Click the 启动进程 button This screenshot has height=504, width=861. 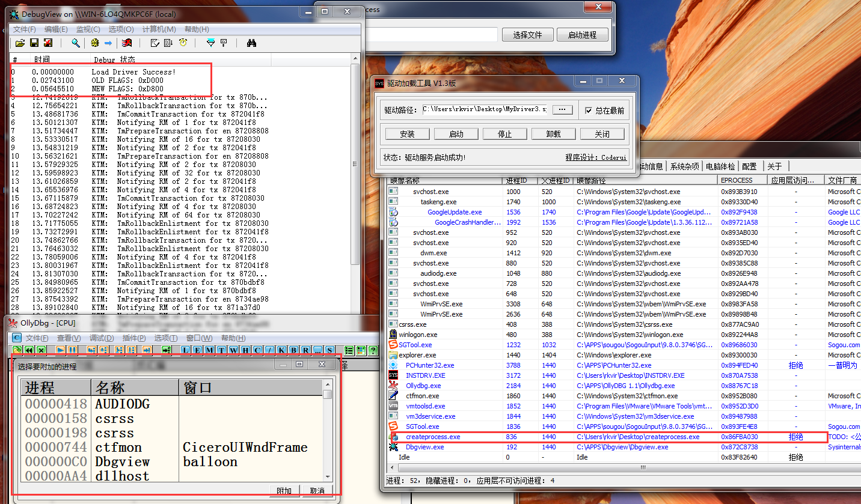582,35
